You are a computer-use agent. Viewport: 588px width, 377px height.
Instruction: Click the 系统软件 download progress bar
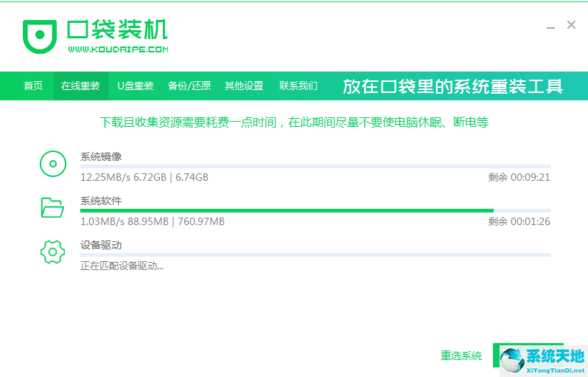click(x=315, y=210)
